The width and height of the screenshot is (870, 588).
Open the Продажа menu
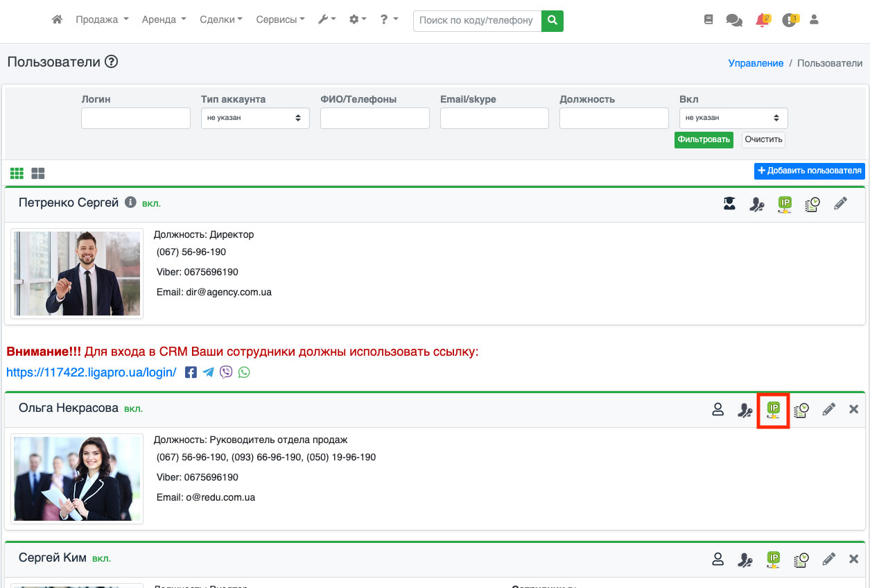(102, 20)
